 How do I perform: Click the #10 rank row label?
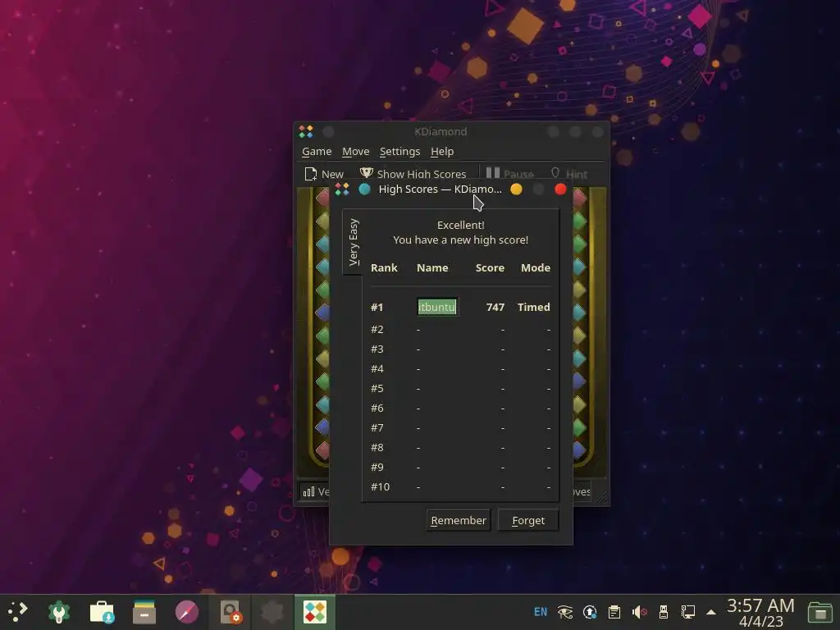click(x=380, y=487)
